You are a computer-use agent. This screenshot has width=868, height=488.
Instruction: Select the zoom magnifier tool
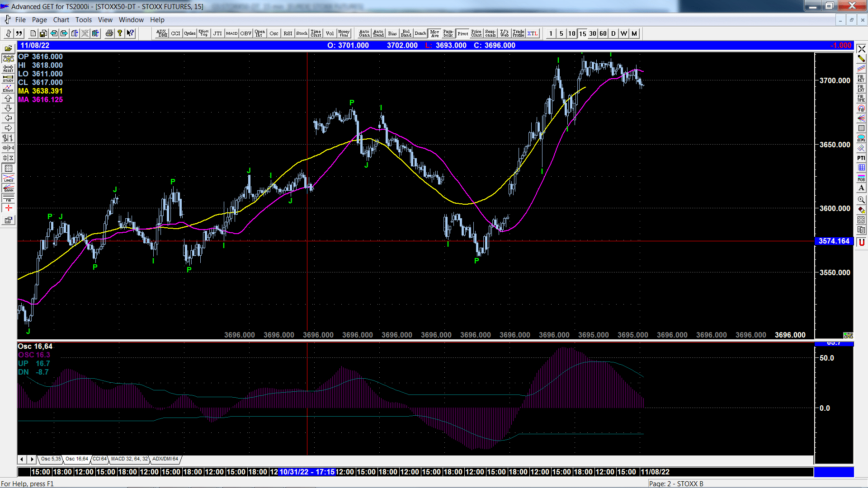(861, 200)
